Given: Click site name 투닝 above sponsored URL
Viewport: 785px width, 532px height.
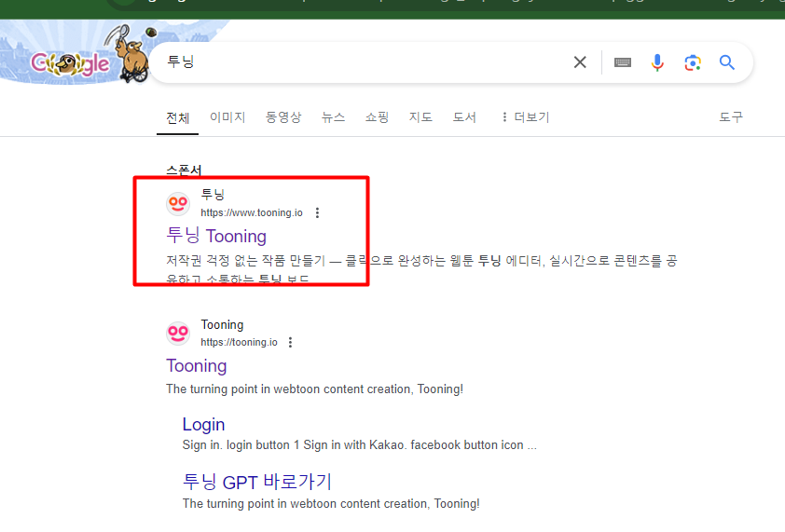Looking at the screenshot, I should coord(213,194).
